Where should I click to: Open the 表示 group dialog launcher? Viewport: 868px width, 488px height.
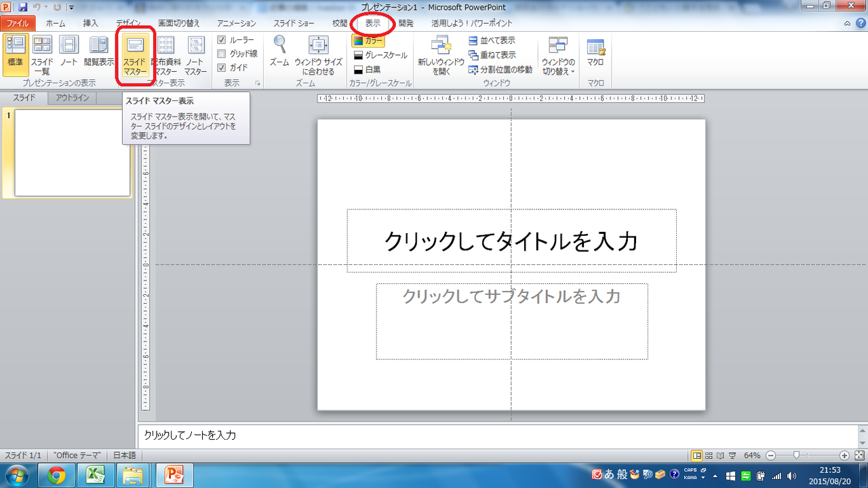(258, 83)
